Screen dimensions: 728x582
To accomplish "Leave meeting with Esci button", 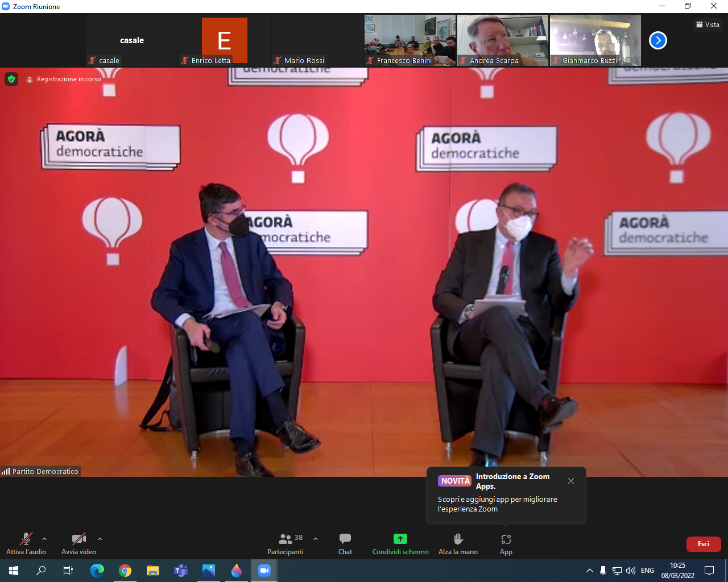I will 703,544.
